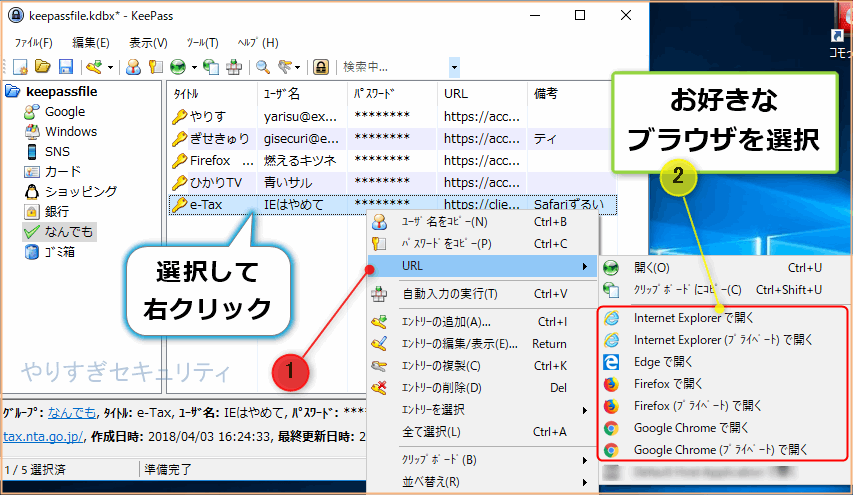Open URL with Internet Explorer private mode
Screen dimensions: 853x495
(724, 340)
